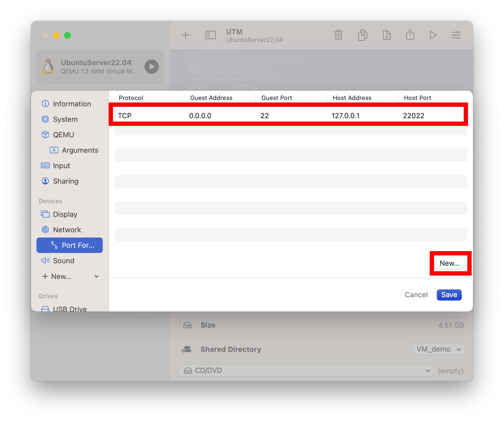Click the 127.0.0.1 host address cell

(345, 116)
